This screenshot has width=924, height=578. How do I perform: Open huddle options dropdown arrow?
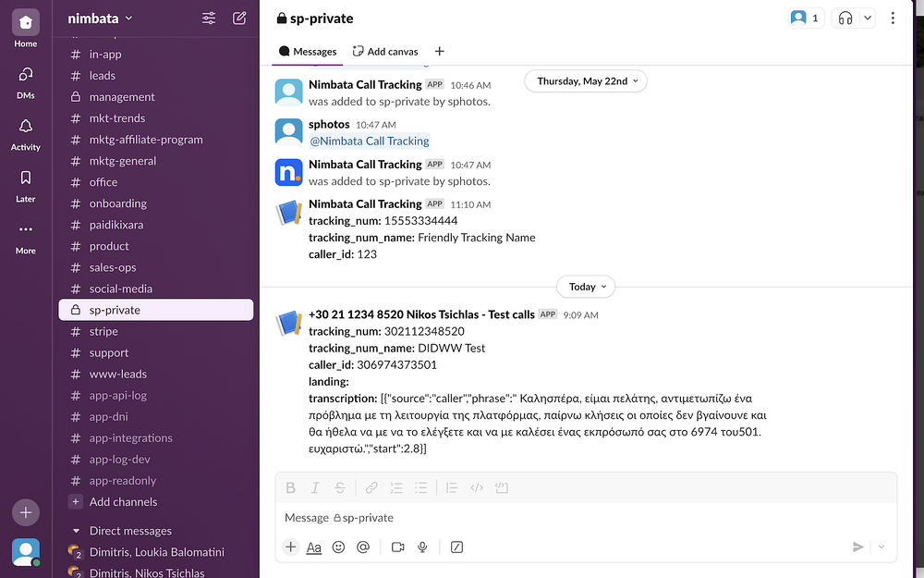[868, 18]
